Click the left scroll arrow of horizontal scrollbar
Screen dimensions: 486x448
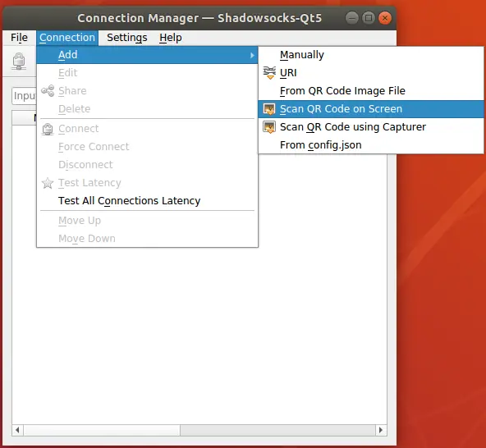(17, 430)
